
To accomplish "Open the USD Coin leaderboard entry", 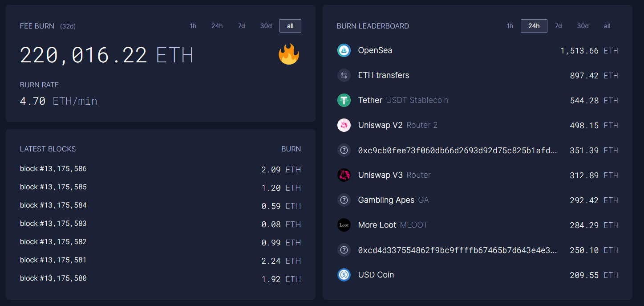I will pyautogui.click(x=478, y=275).
